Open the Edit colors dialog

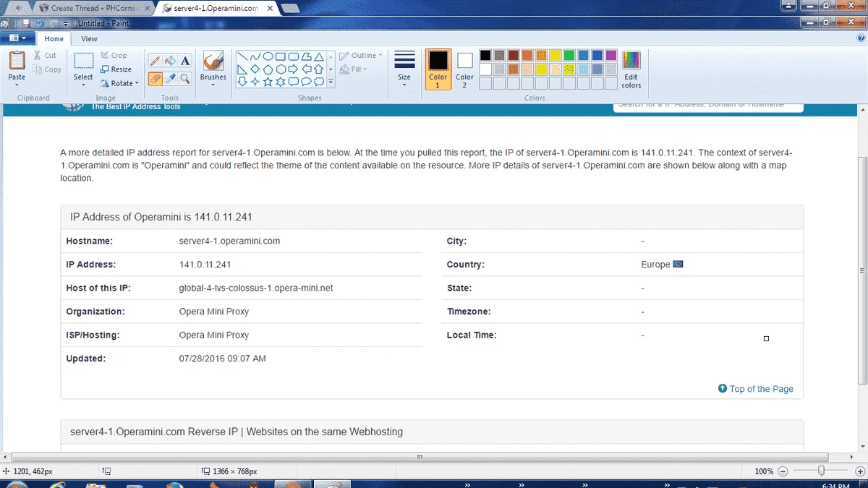pos(631,70)
